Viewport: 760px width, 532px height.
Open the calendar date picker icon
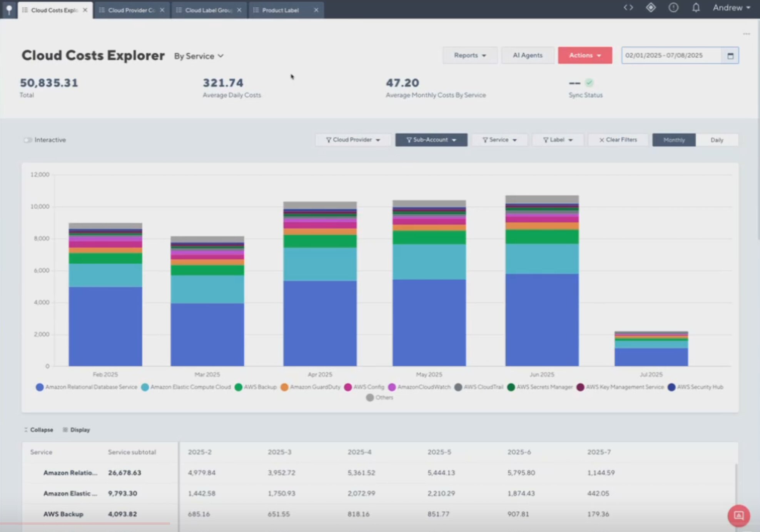pyautogui.click(x=730, y=56)
